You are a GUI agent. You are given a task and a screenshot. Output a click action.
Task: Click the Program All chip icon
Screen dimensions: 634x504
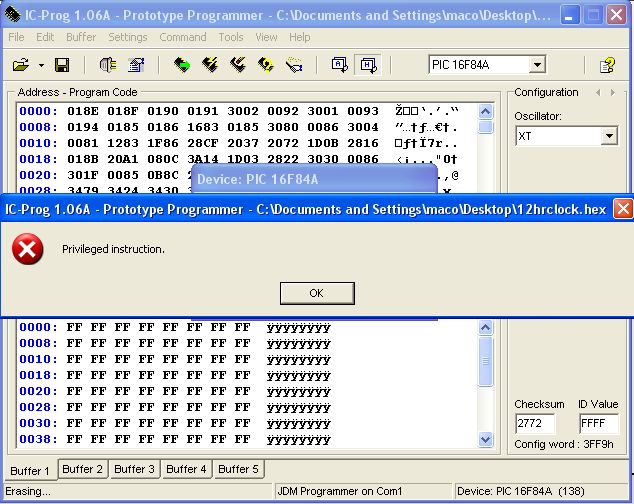click(210, 65)
